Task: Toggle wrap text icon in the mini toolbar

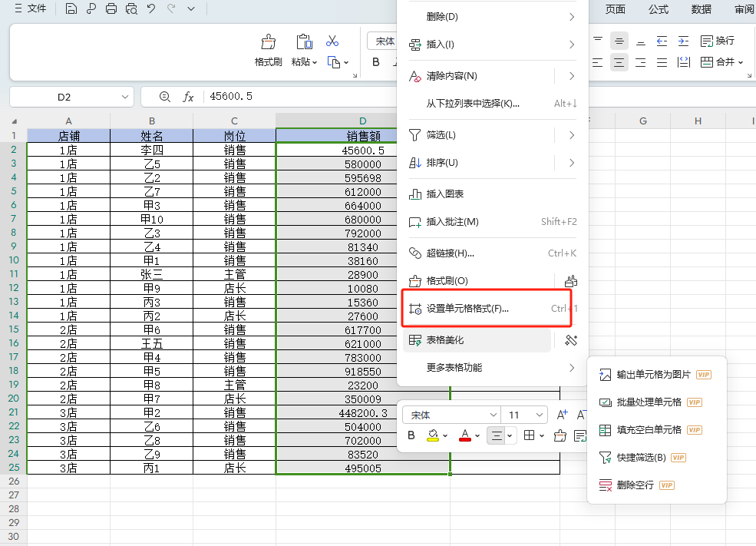Action: point(580,436)
